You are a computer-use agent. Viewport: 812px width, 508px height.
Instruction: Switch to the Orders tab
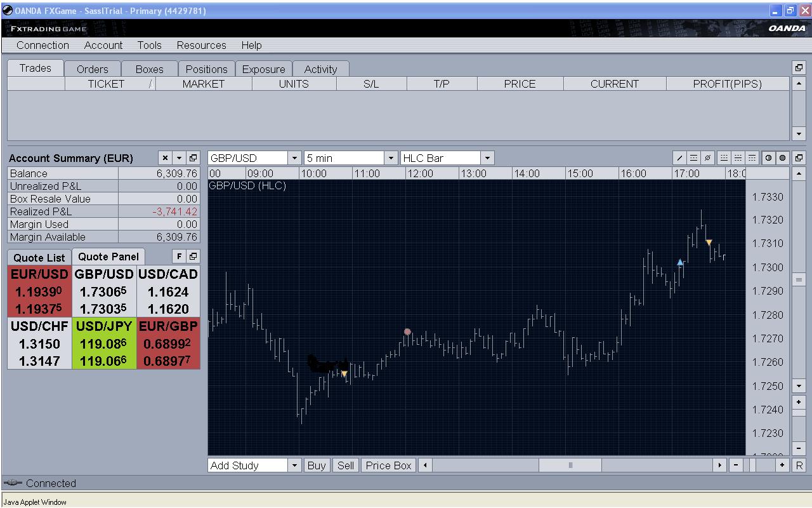93,69
